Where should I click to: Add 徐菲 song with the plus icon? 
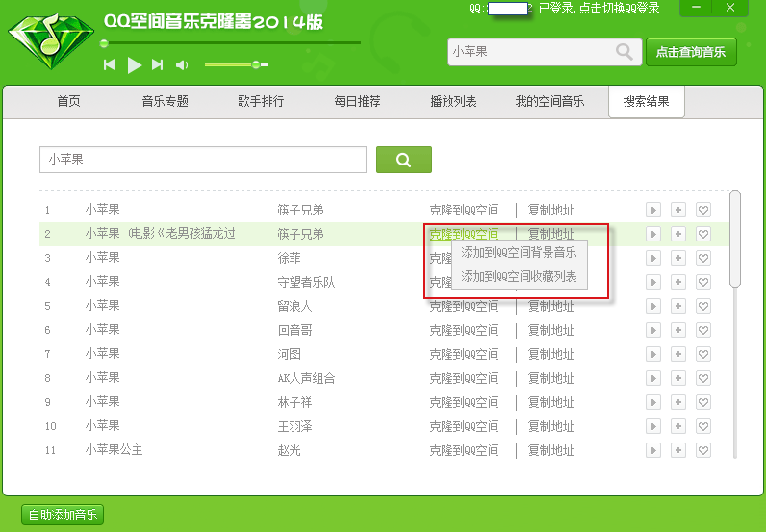[678, 258]
